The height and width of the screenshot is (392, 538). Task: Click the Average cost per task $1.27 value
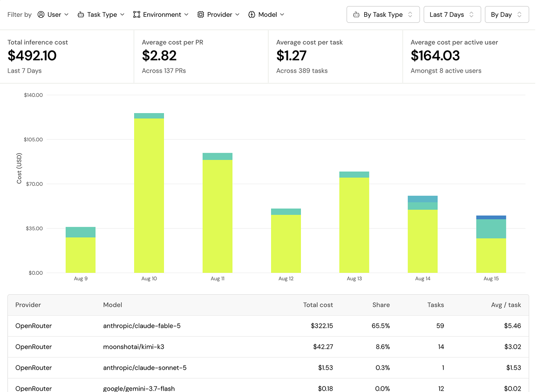tap(291, 55)
